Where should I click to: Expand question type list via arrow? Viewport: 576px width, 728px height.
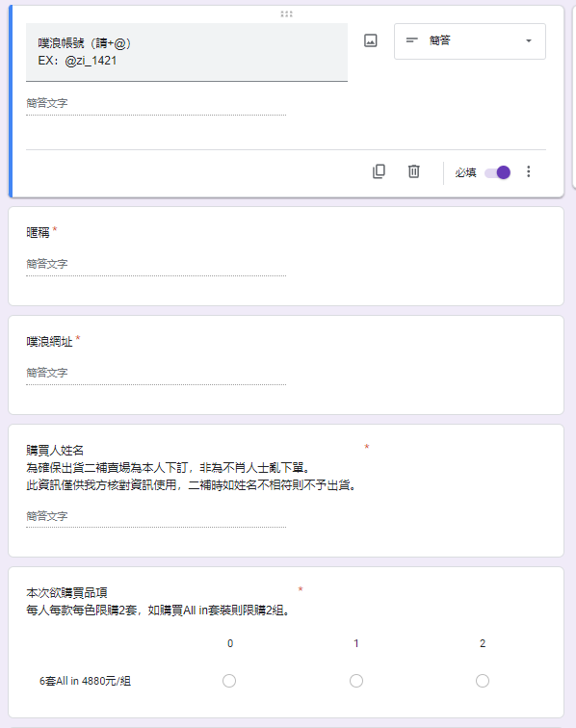528,40
